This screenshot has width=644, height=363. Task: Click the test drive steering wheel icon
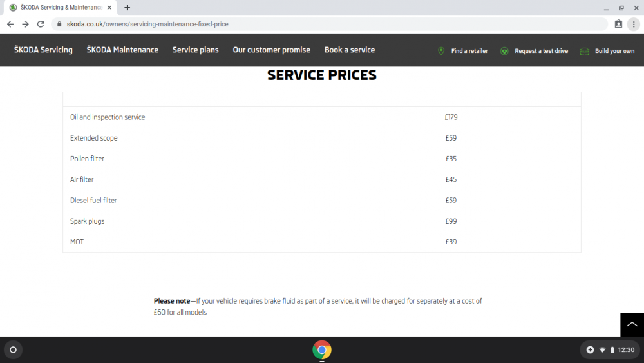point(504,51)
